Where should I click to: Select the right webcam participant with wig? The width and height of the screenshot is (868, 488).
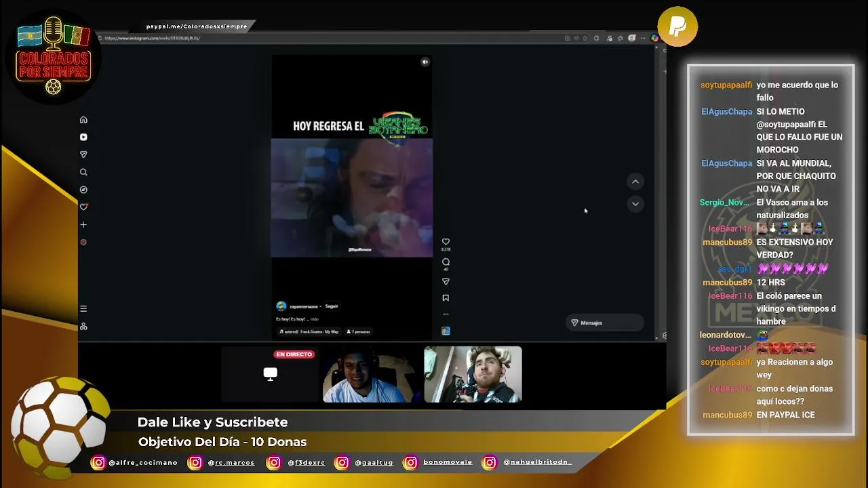tap(473, 375)
